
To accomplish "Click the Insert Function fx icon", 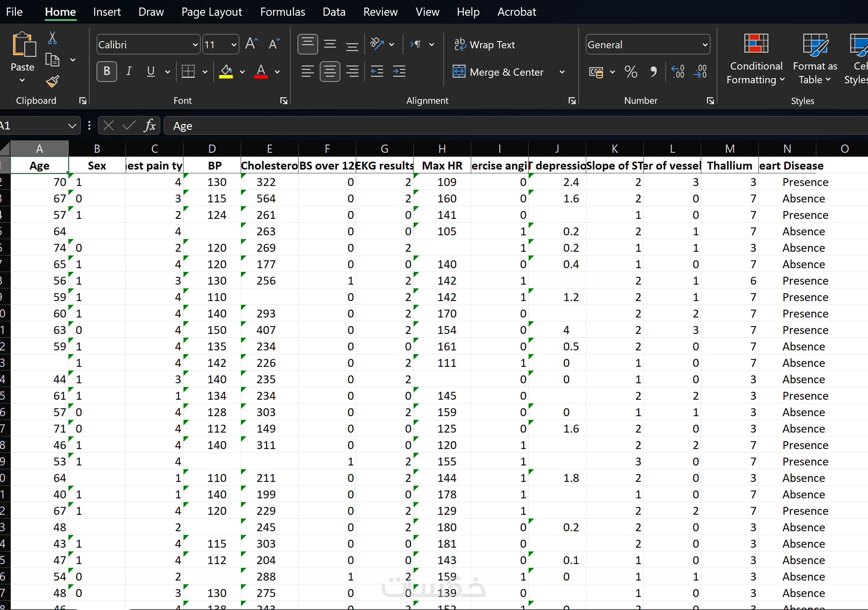I will coord(150,126).
